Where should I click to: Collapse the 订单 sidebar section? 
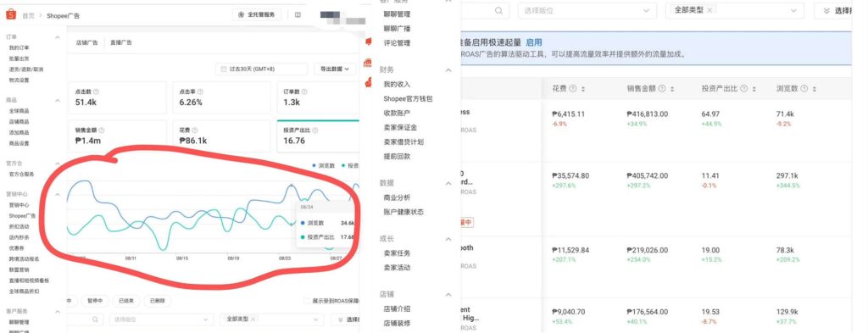pos(58,37)
